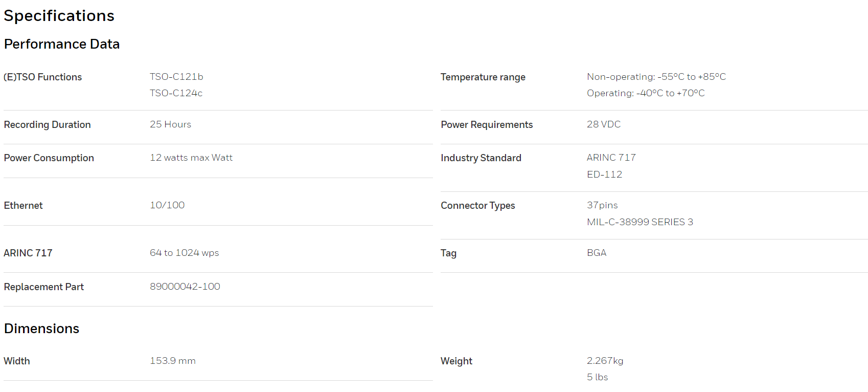The width and height of the screenshot is (868, 392).
Task: Select the BGA tag value
Action: [x=597, y=253]
